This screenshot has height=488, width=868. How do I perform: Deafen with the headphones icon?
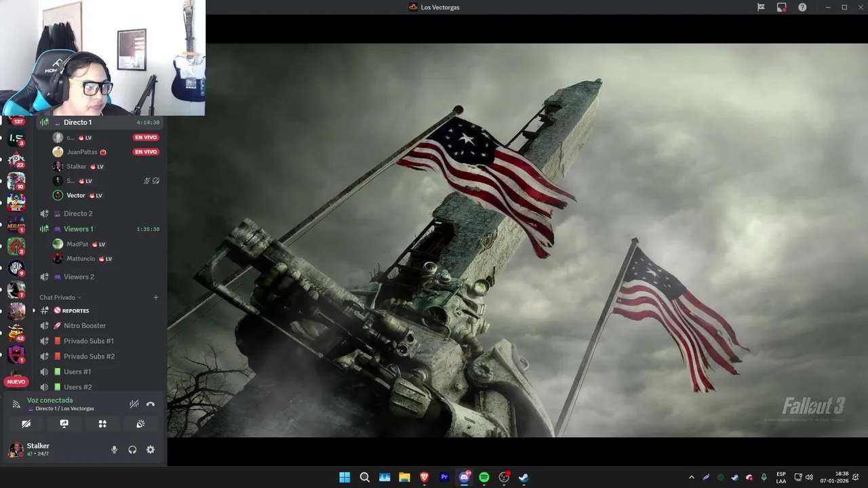click(x=132, y=449)
